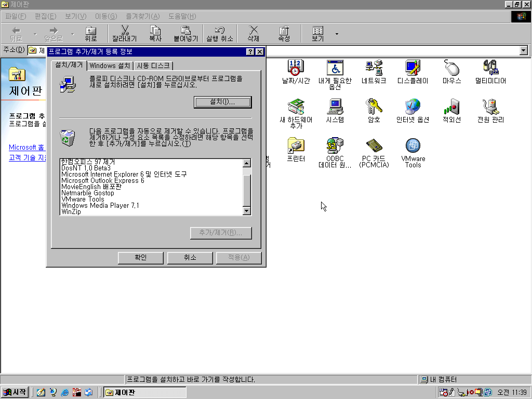The image size is (532, 399).
Task: Open the address bar dropdown arrow
Action: pyautogui.click(x=524, y=50)
